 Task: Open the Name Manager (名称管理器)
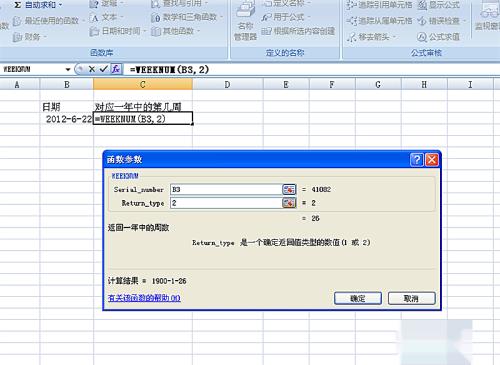(245, 21)
